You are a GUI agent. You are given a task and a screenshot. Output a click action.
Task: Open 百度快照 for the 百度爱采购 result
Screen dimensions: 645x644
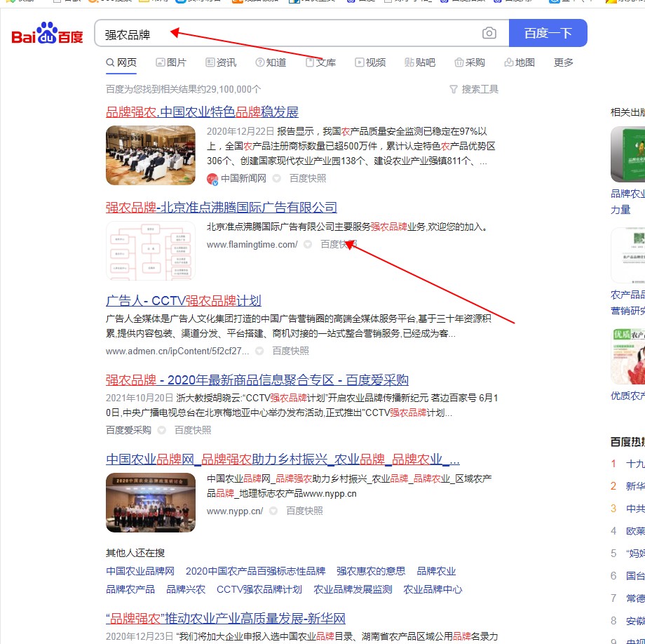193,431
